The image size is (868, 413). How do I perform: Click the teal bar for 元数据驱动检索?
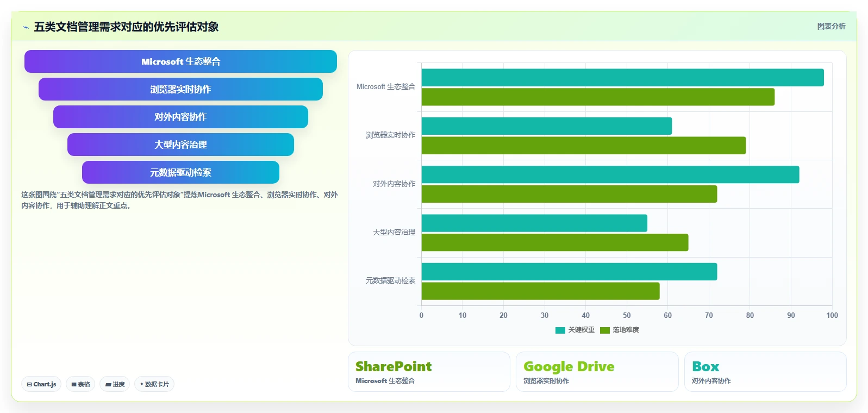pyautogui.click(x=569, y=272)
